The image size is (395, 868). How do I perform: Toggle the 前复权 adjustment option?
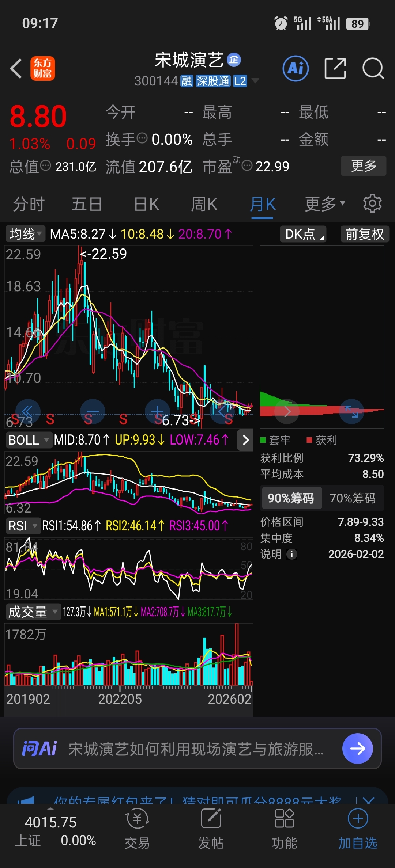(365, 234)
